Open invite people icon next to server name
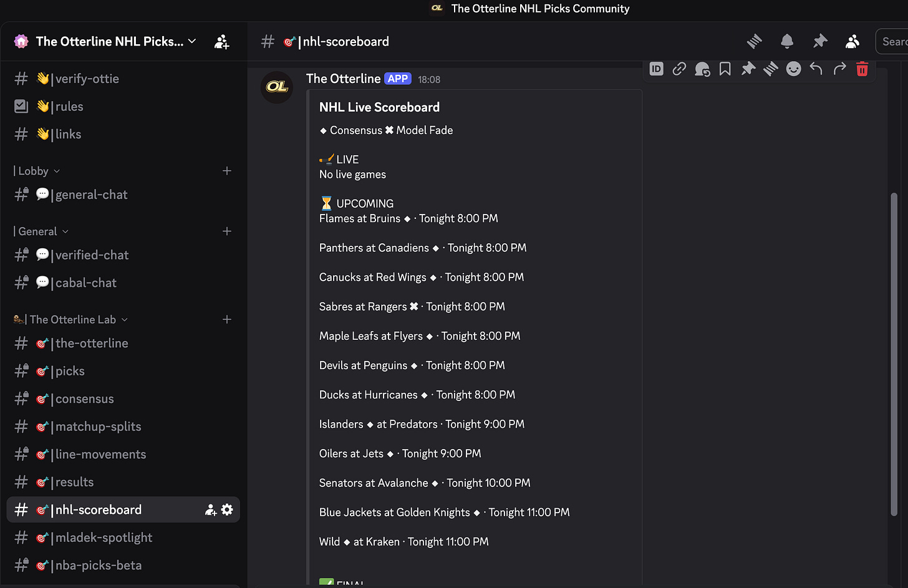The width and height of the screenshot is (908, 588). coord(221,41)
